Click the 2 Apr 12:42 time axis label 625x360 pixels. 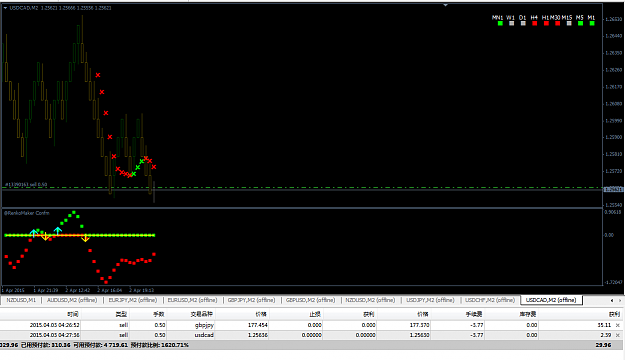tap(78, 290)
